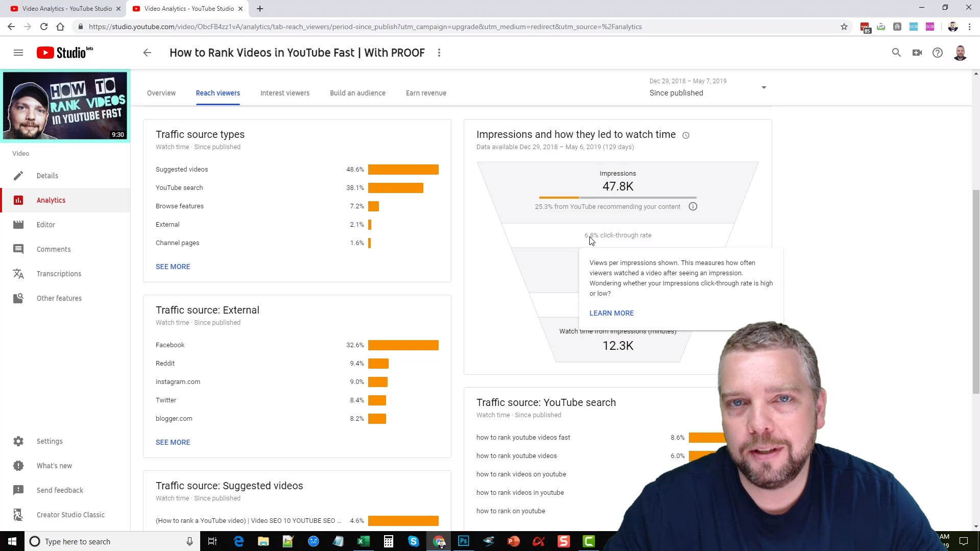
Task: Click the Reddit external source row
Action: point(297,364)
